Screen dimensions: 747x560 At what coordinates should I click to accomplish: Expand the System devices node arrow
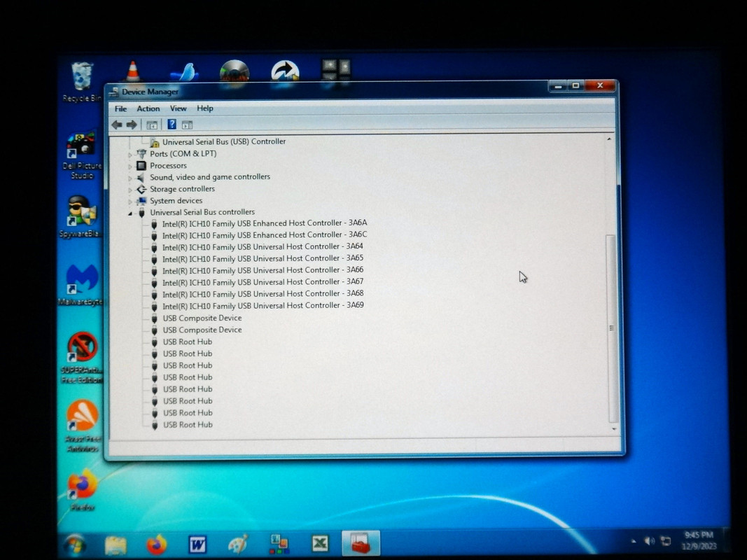130,202
